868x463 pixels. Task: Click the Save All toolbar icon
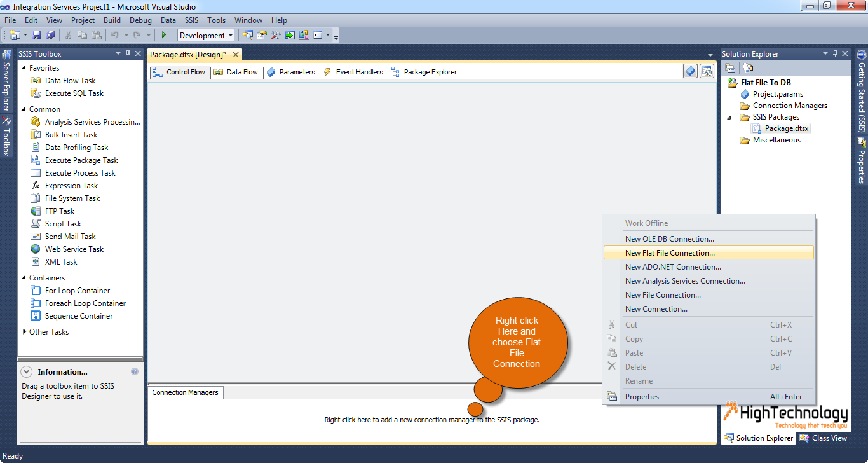click(x=50, y=35)
